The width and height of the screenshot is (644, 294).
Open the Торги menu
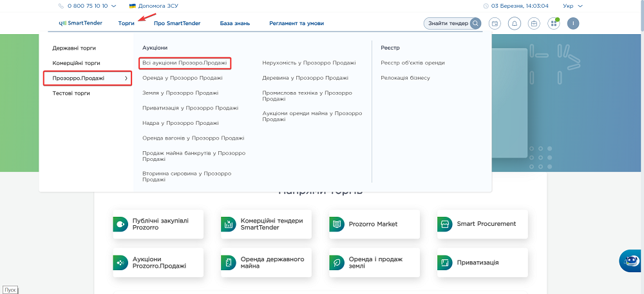(x=126, y=23)
